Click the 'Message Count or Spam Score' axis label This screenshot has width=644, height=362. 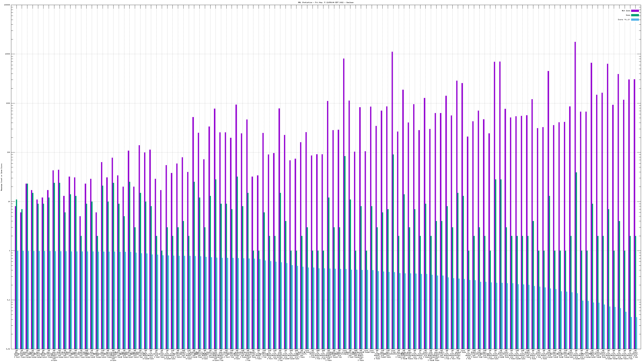(x=1, y=177)
